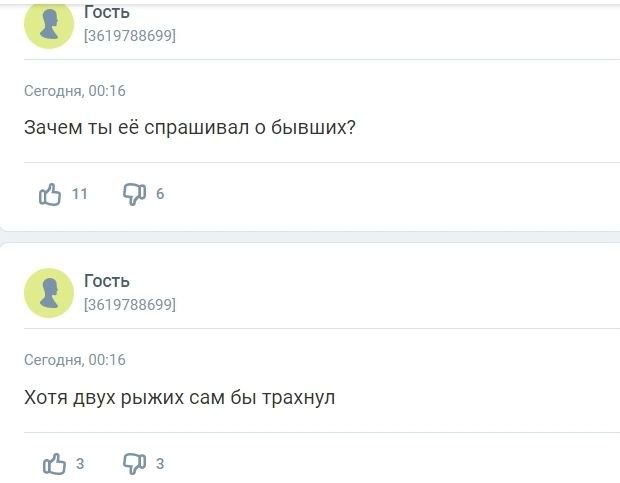Click the dislike count showing 6

160,194
